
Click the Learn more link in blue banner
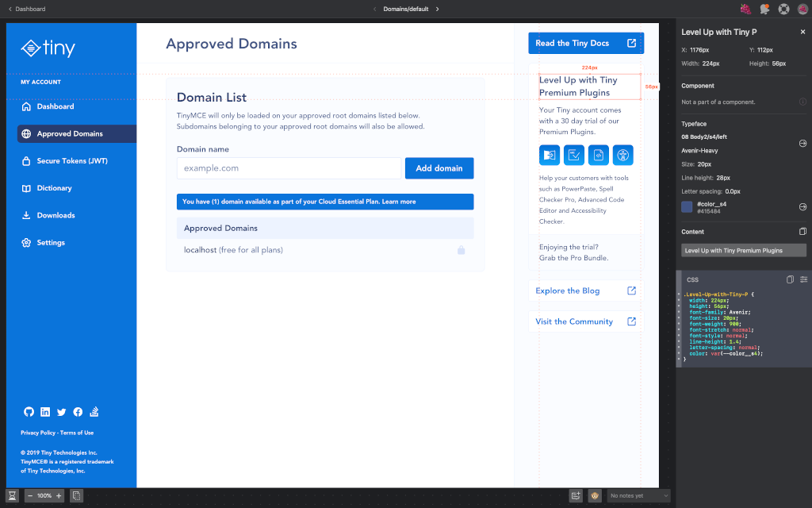[399, 202]
